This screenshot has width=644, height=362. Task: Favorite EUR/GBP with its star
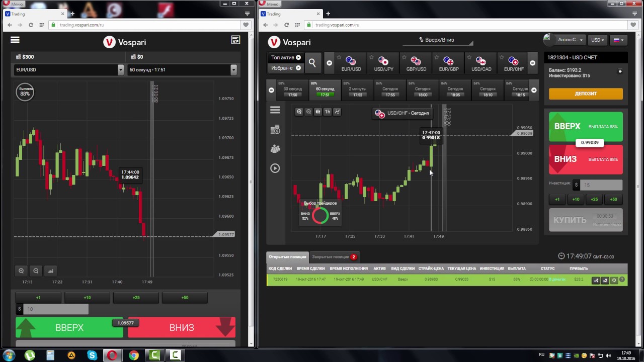pyautogui.click(x=437, y=57)
